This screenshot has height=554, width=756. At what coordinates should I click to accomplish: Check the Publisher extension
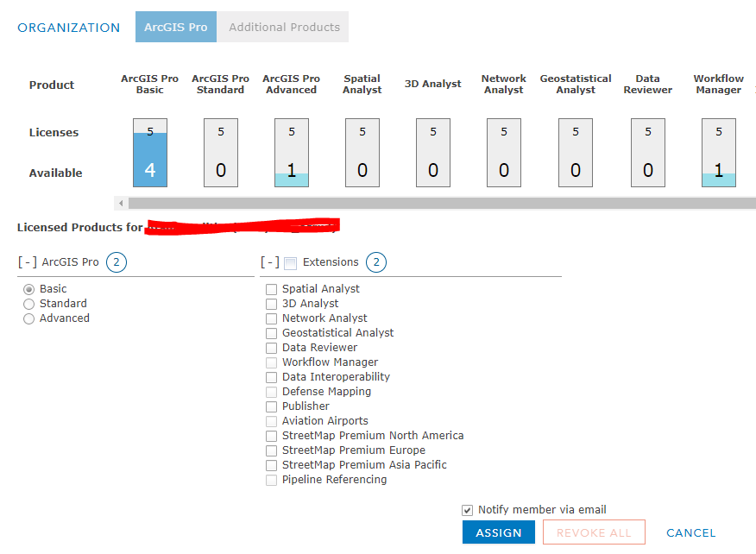(x=272, y=406)
